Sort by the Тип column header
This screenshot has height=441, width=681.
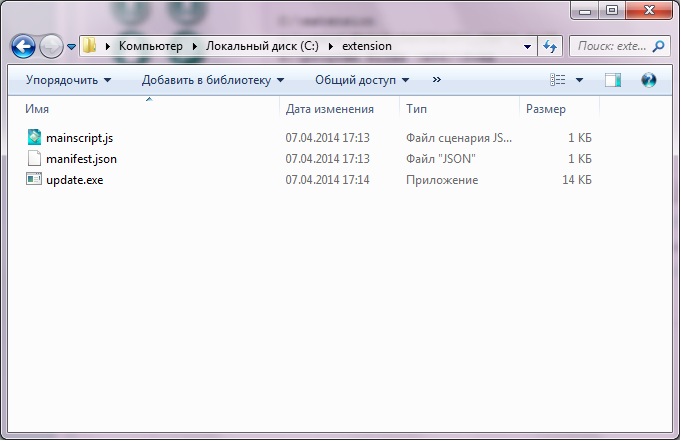coord(460,109)
